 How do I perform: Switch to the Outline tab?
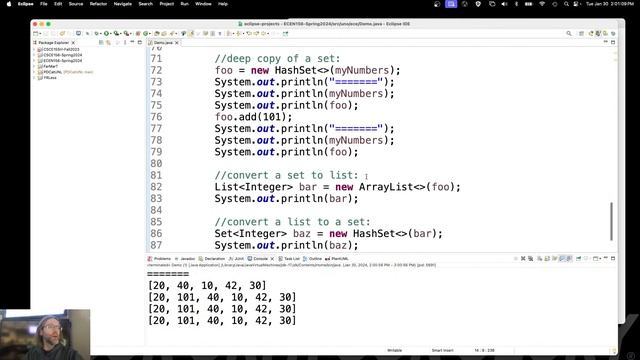[x=313, y=259]
